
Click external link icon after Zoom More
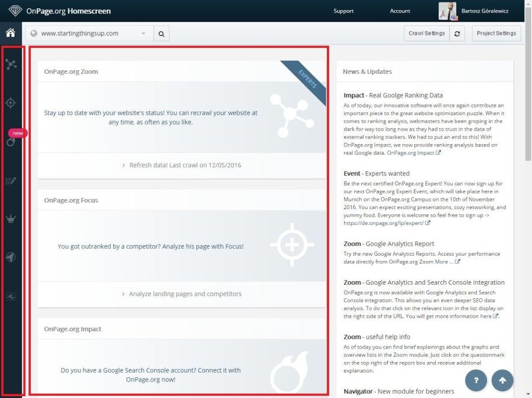point(458,262)
